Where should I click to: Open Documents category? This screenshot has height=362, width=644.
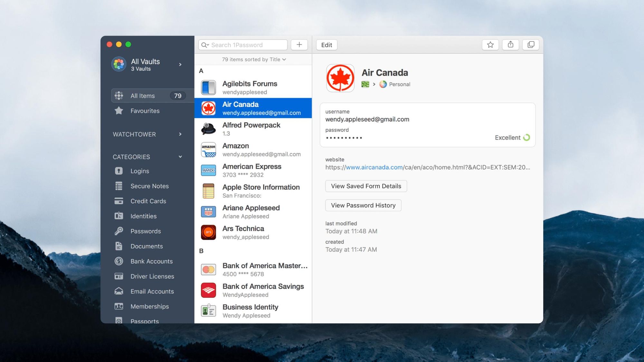tap(147, 246)
